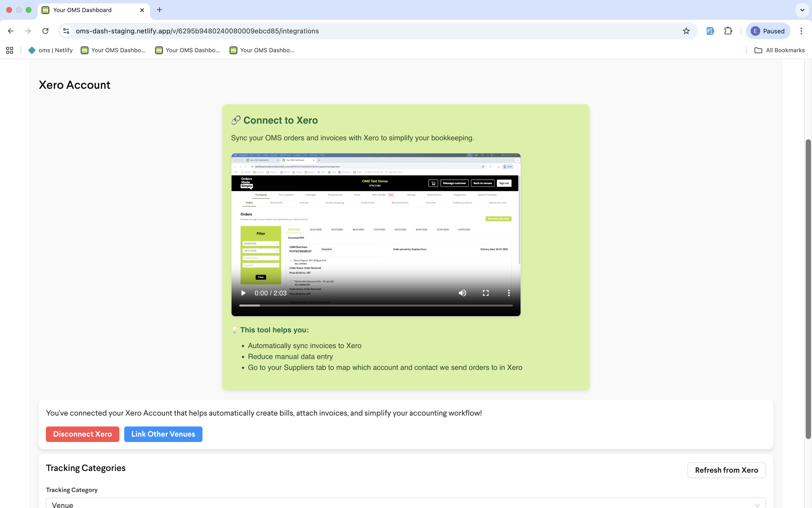Click 'Reduce manual data entry' bullet
This screenshot has height=508, width=812.
pos(290,357)
